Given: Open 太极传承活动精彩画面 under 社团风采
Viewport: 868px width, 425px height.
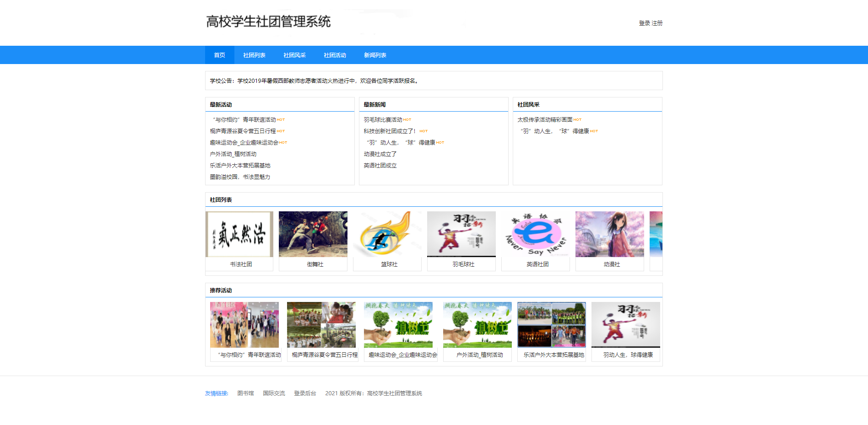Looking at the screenshot, I should click(x=546, y=119).
